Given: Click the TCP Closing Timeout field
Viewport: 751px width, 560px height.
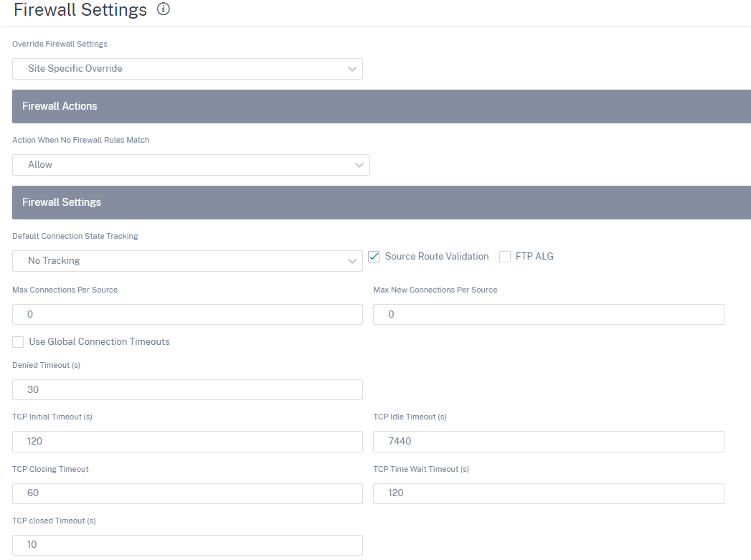Looking at the screenshot, I should pos(187,493).
